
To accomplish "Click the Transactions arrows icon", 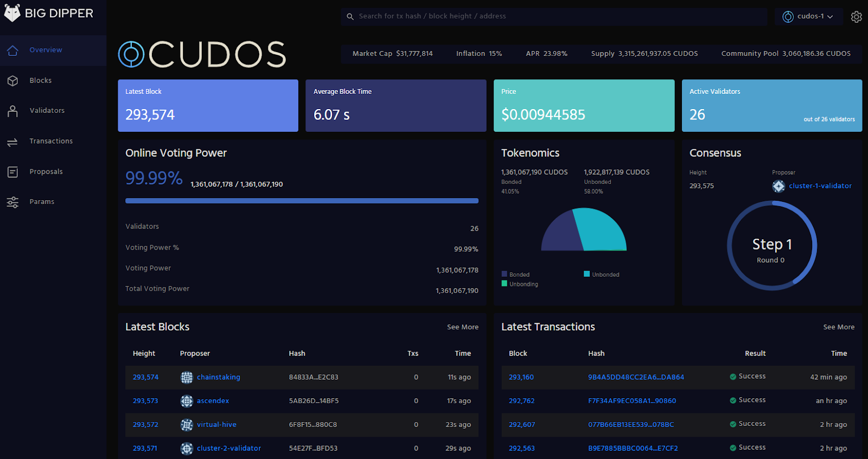I will point(12,142).
